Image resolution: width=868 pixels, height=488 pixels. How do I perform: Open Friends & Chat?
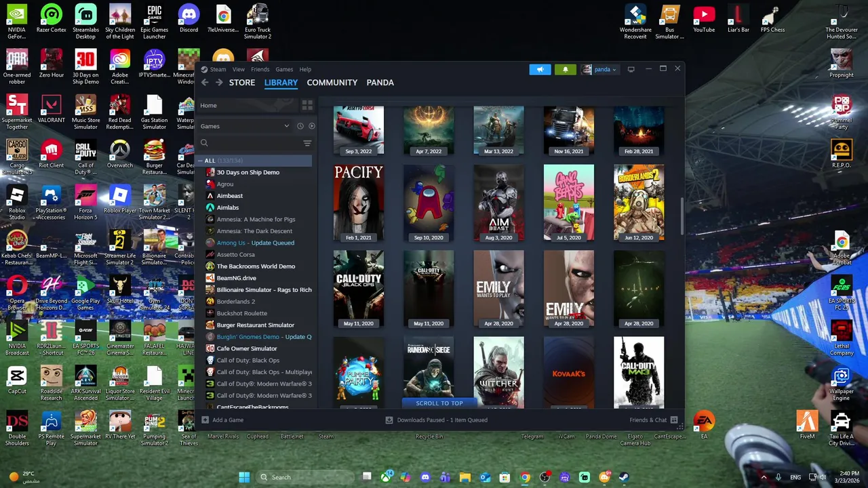pos(654,420)
